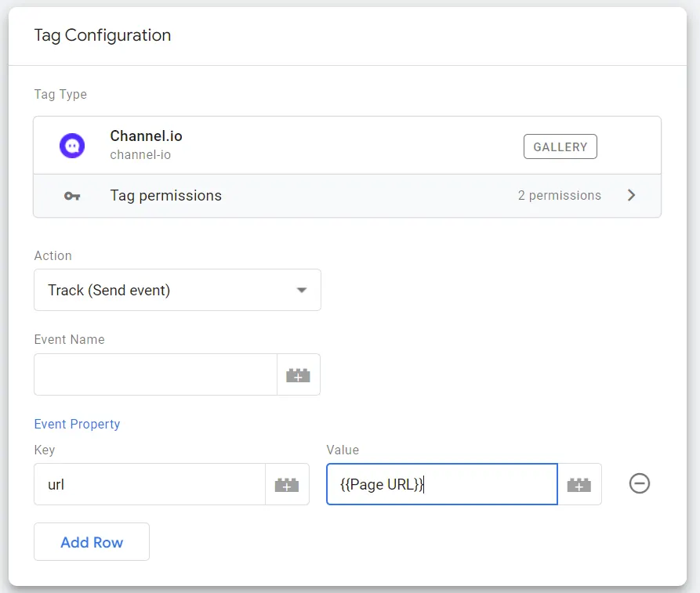
Task: Open variable picker next to Key field
Action: click(287, 485)
